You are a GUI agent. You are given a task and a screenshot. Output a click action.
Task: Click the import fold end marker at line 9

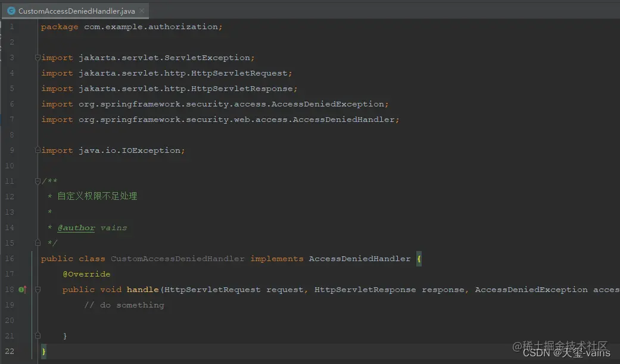click(38, 150)
